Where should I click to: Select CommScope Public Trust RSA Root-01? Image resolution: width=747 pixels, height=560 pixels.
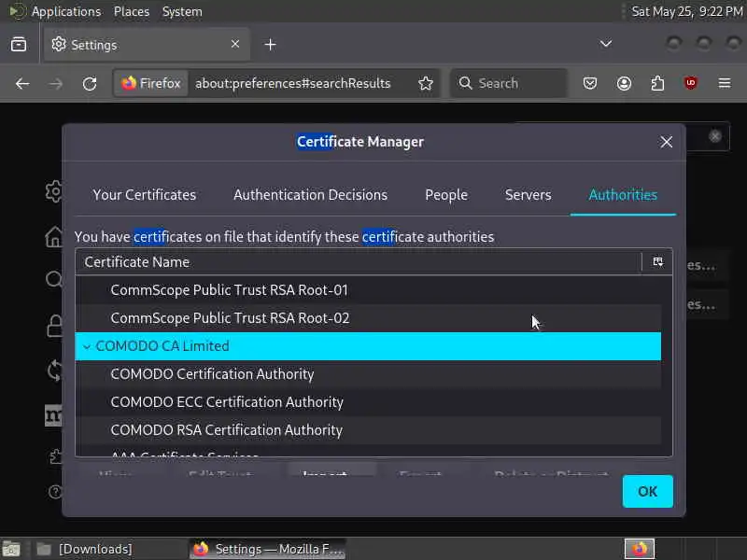[x=368, y=290]
